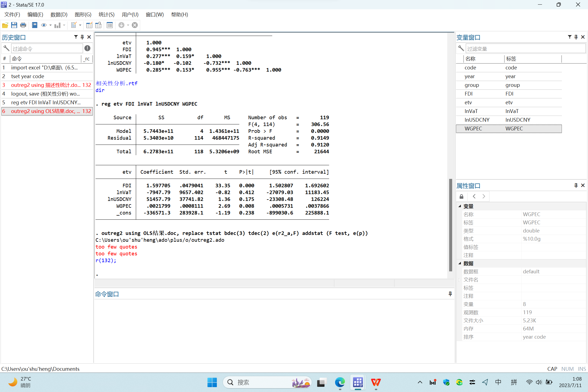Image resolution: width=588 pixels, height=392 pixels.
Task: Open the Data Browser icon
Action: (98, 25)
